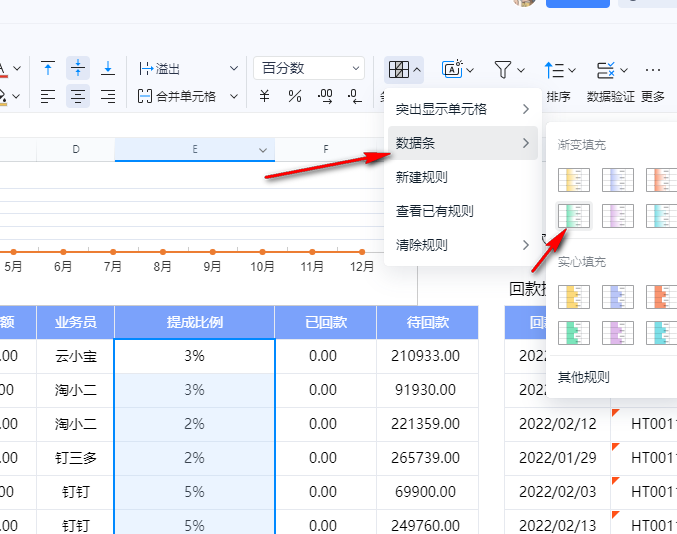Select cell containing 云小宝

pyautogui.click(x=76, y=356)
